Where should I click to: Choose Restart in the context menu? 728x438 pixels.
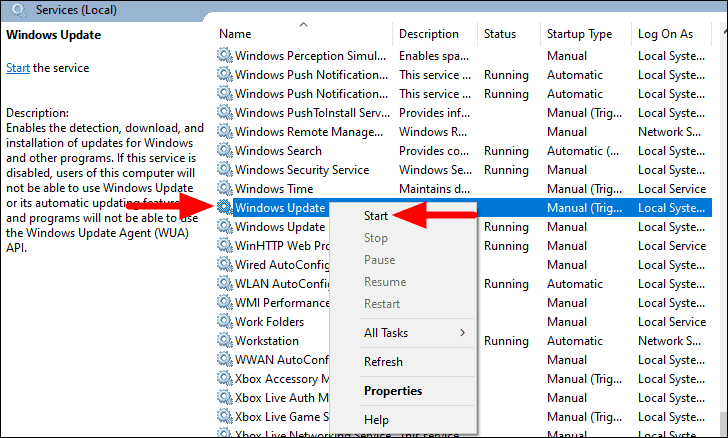(x=382, y=304)
